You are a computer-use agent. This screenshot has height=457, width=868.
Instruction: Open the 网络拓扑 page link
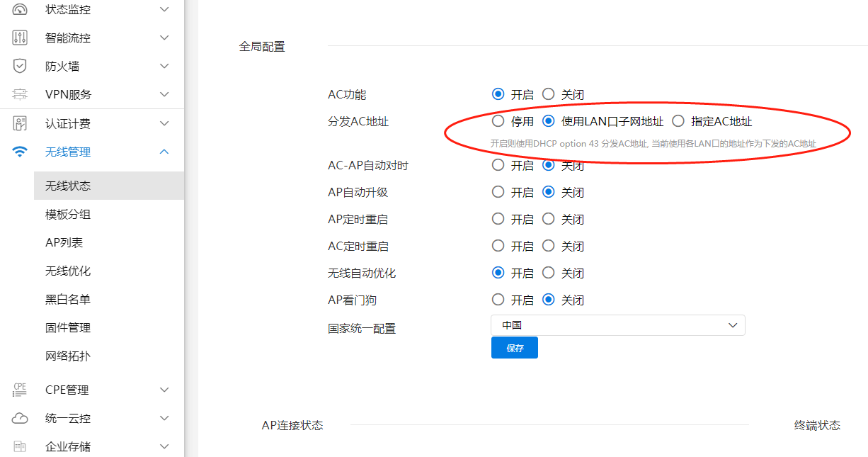coord(68,356)
